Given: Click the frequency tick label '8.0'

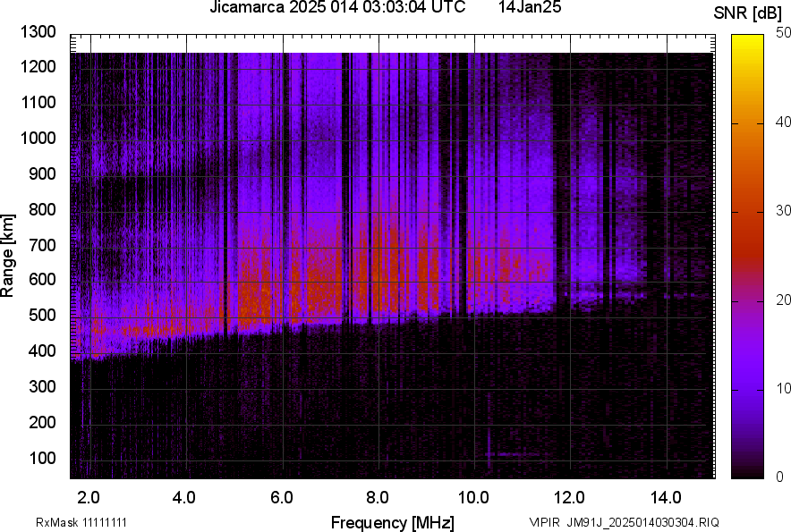Looking at the screenshot, I should [x=378, y=498].
